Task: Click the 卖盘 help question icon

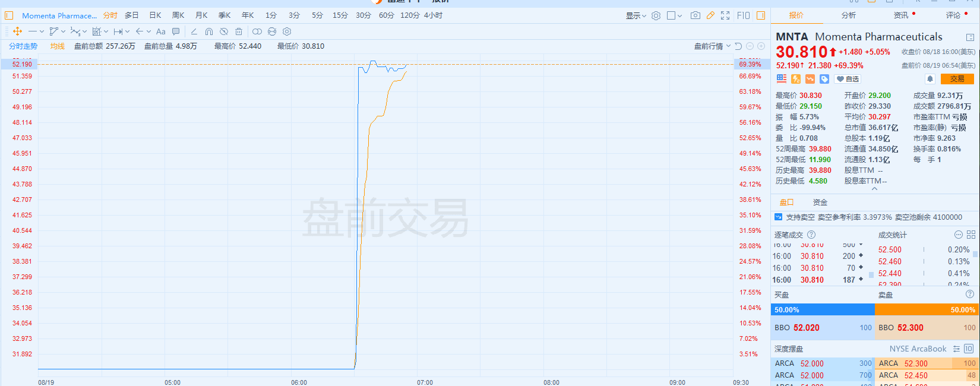Action: point(970,294)
